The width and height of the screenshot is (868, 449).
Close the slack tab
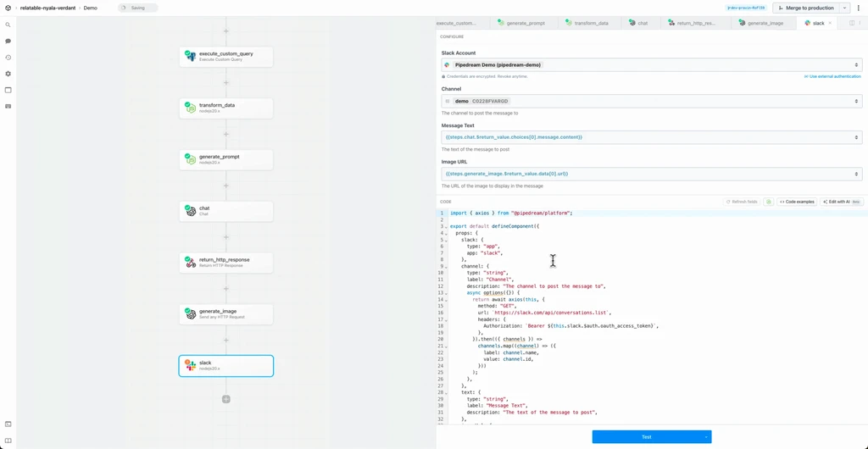pos(830,23)
